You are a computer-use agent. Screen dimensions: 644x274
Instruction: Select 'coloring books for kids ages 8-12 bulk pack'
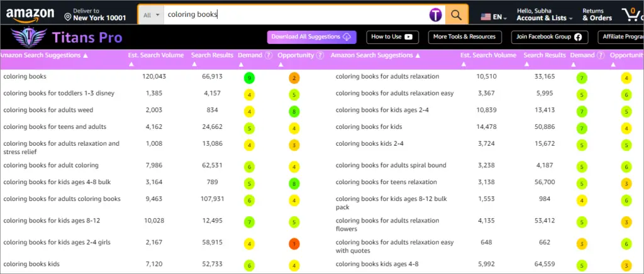point(391,203)
